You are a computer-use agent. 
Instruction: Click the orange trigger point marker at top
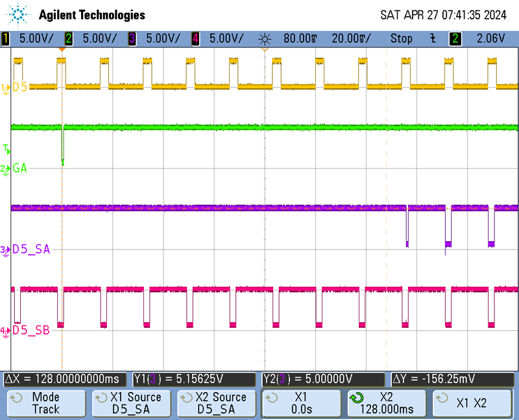pyautogui.click(x=62, y=49)
